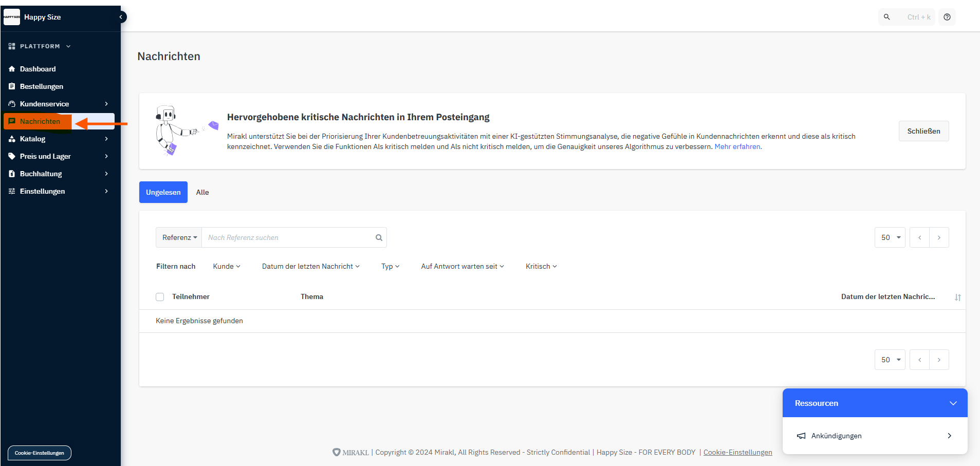The height and width of the screenshot is (466, 980).
Task: Toggle the select-all checkbox beside Teilnehmer
Action: tap(160, 297)
